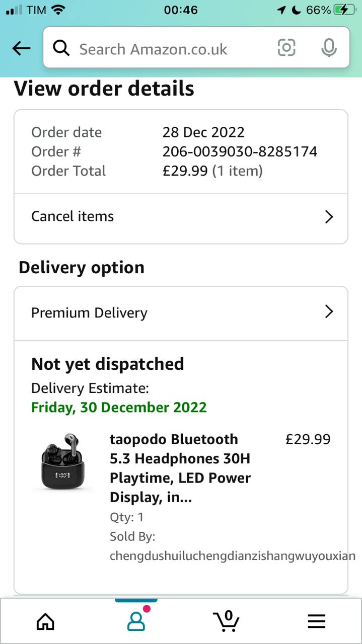The image size is (362, 644).
Task: Expand Cancel items chevron
Action: (x=329, y=217)
